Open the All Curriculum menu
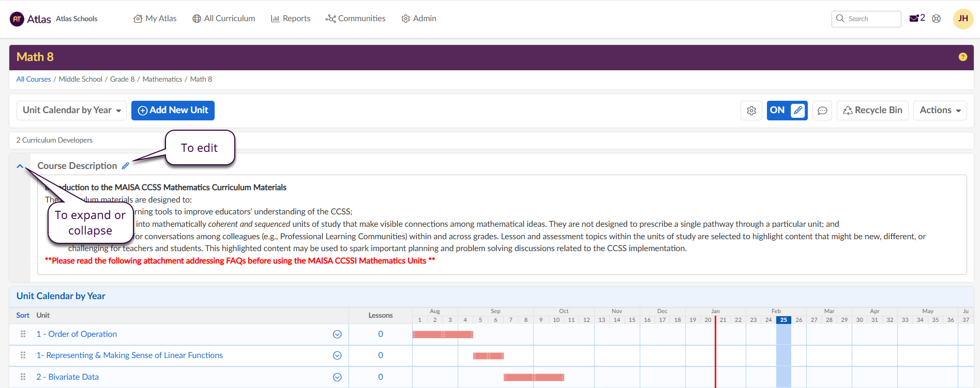Screen dimensions: 980x388 point(224,19)
